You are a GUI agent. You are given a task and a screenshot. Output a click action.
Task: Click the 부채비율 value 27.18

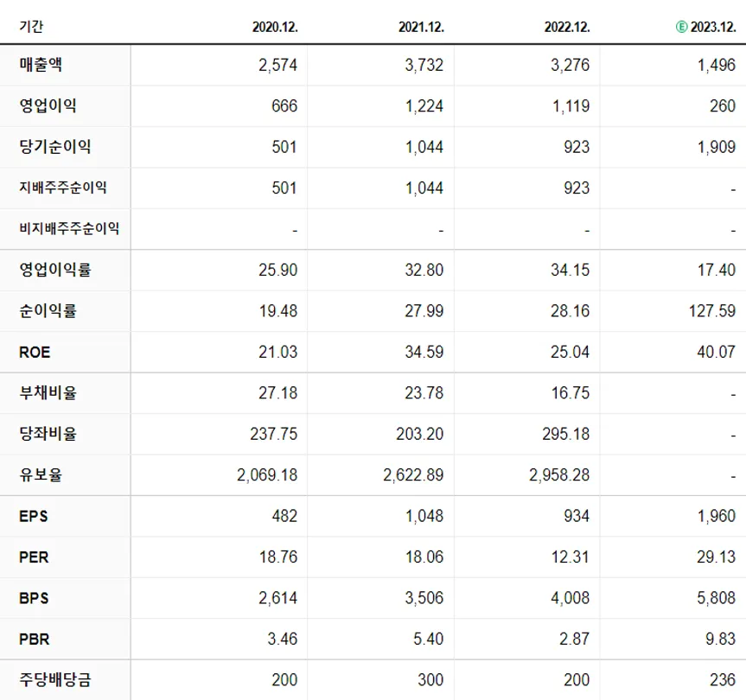point(277,393)
